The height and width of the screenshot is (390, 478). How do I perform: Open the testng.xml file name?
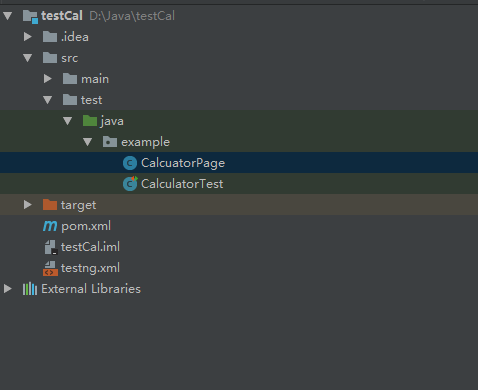(x=90, y=268)
